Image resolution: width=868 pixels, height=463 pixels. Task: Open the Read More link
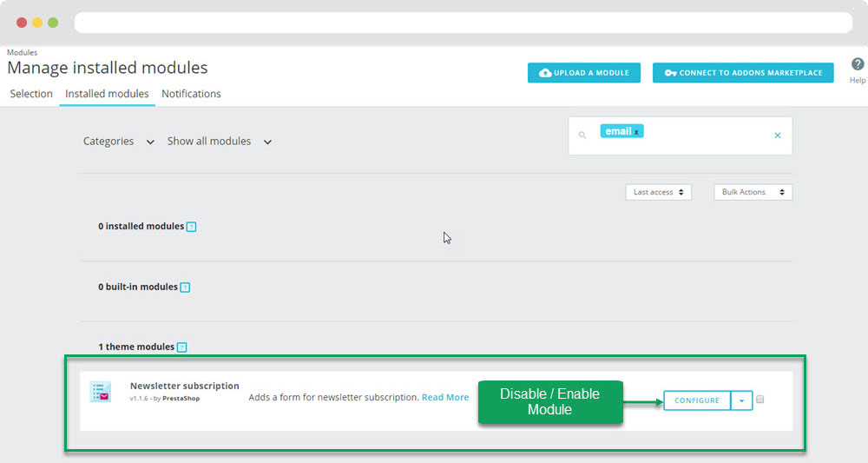[x=445, y=398]
